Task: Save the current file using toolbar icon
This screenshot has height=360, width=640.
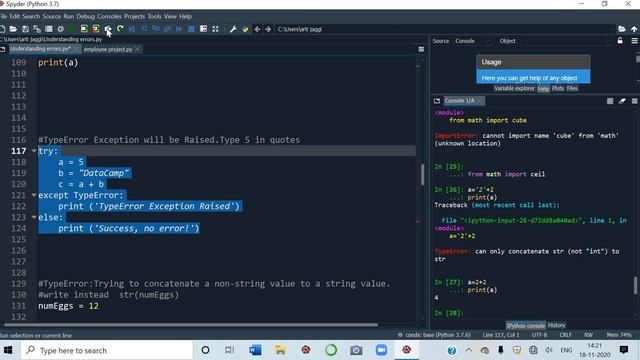Action: (25, 29)
